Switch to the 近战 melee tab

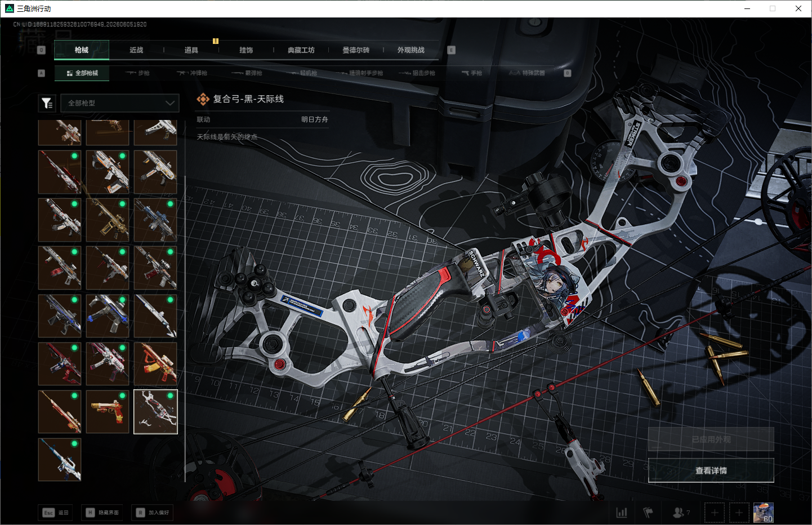pyautogui.click(x=136, y=50)
